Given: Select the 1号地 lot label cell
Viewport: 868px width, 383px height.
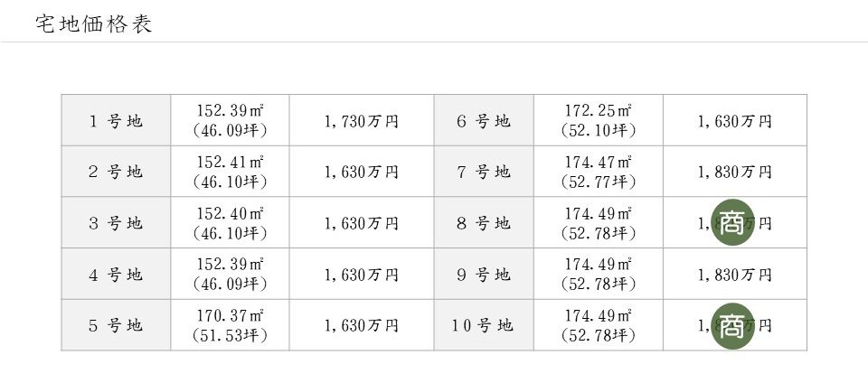Looking at the screenshot, I should [116, 120].
